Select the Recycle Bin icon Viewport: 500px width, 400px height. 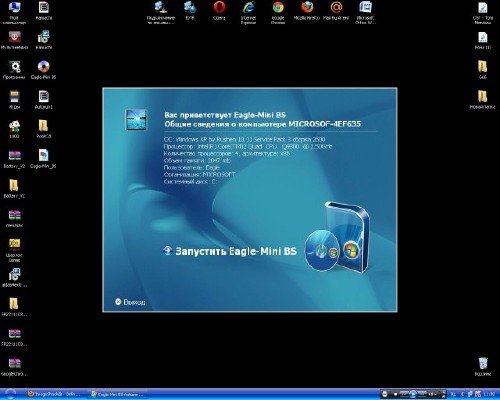(483, 367)
